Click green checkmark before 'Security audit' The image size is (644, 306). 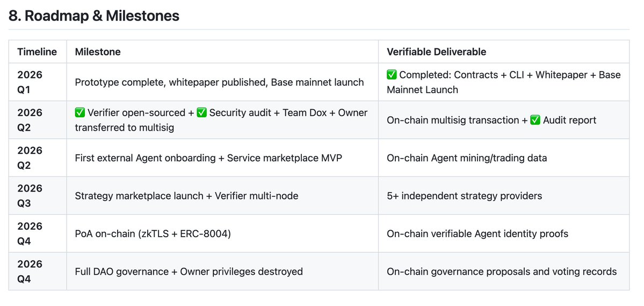(201, 112)
